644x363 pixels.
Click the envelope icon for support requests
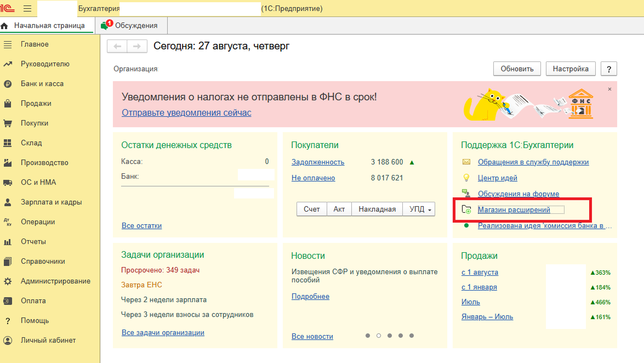[x=466, y=162]
